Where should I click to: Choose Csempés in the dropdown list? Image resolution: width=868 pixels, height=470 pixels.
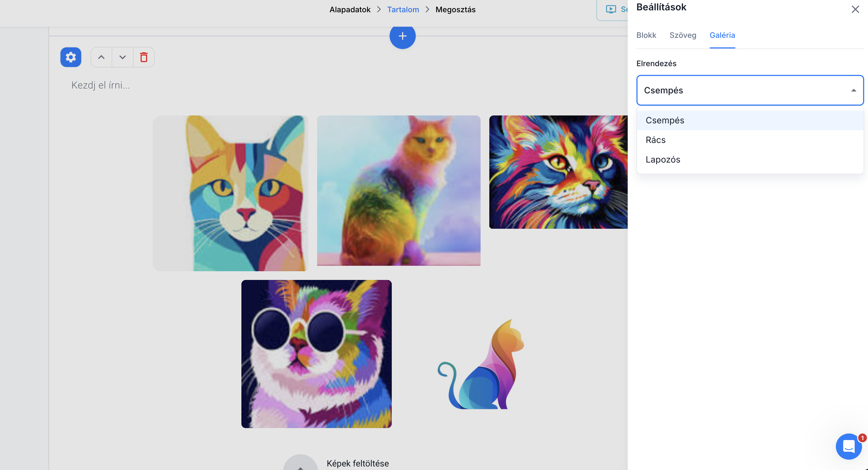[665, 121]
